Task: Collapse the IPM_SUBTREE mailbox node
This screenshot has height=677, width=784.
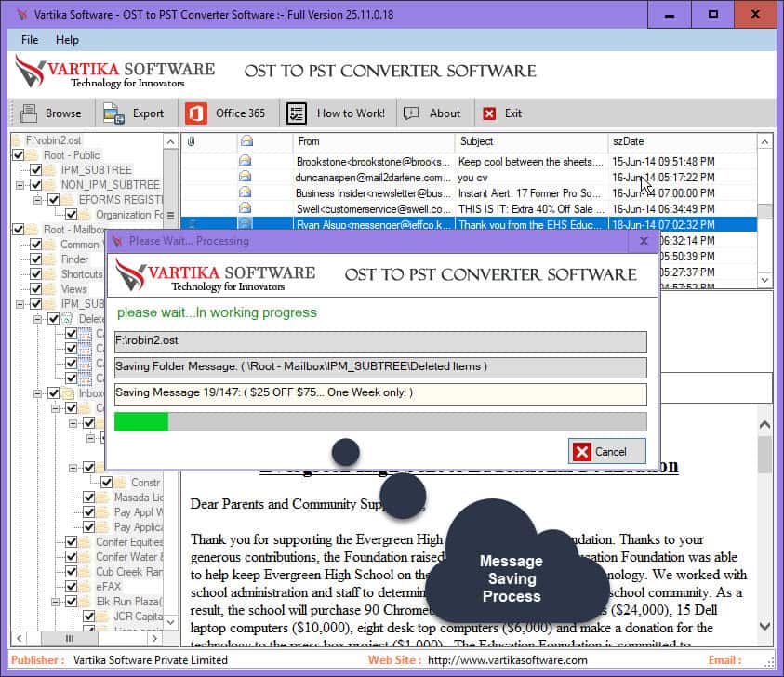Action: pos(20,304)
